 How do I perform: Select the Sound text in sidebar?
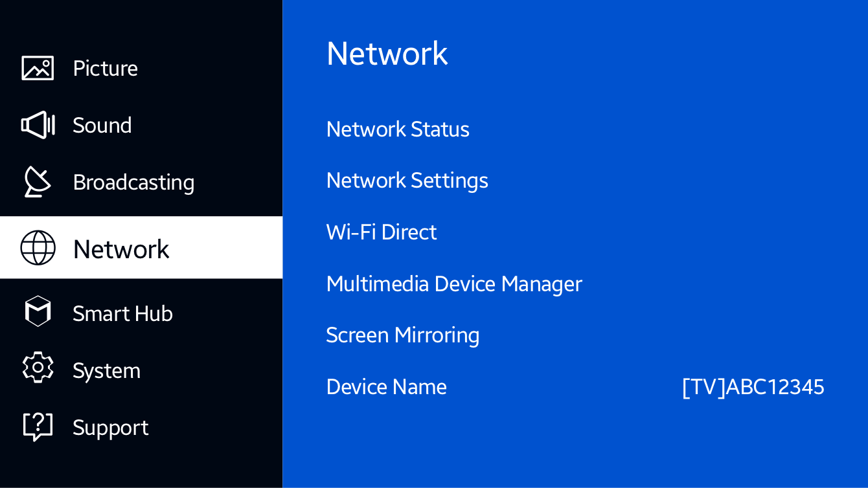(102, 126)
